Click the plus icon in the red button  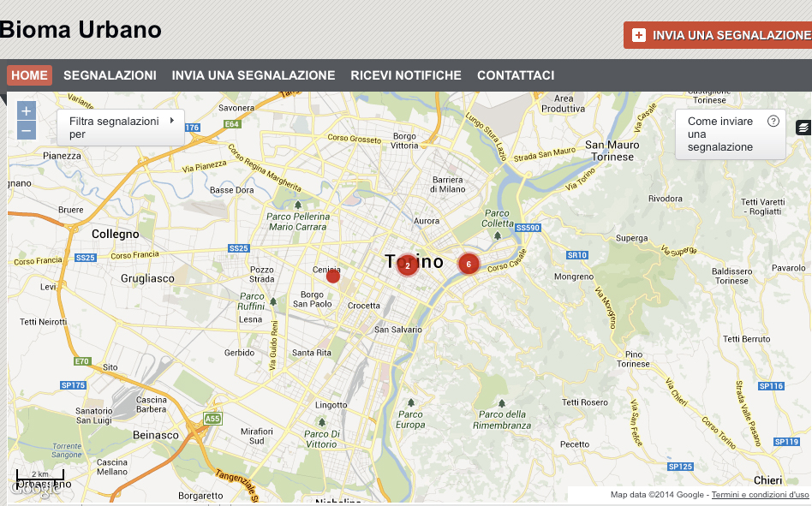[x=639, y=35]
